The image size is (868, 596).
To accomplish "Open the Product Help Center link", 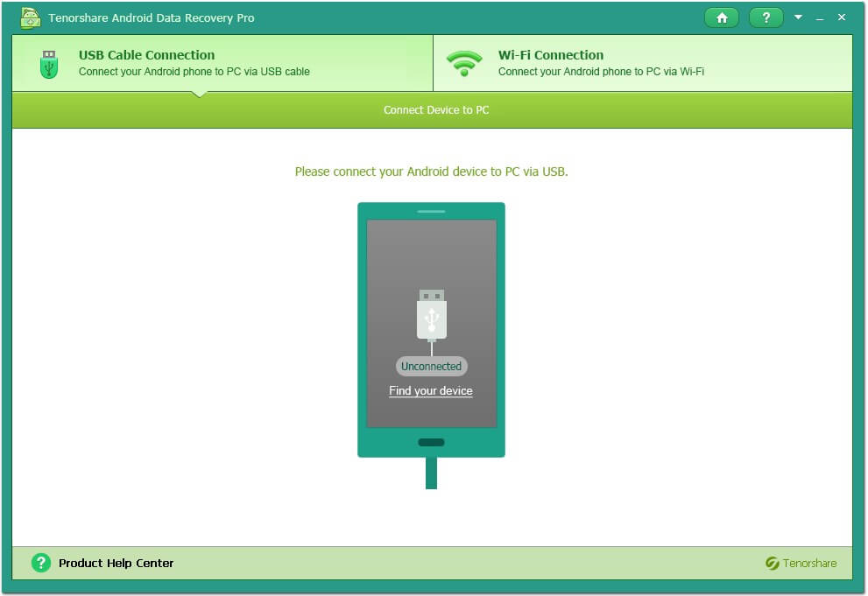I will pyautogui.click(x=116, y=563).
